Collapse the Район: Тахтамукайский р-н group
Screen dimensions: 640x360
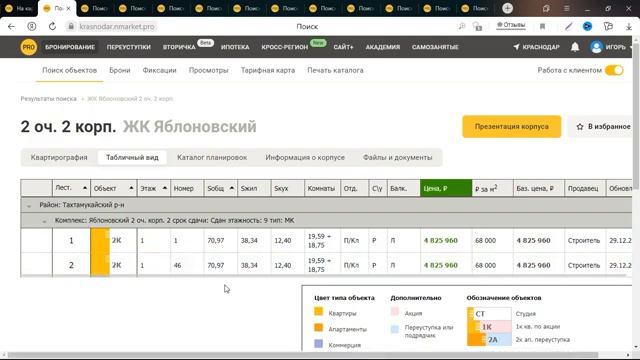29,206
